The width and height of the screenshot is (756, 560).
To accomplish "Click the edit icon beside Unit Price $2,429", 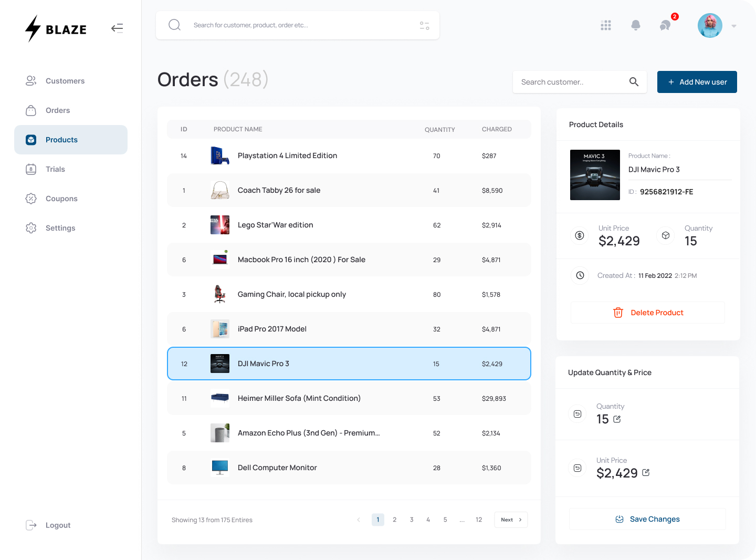I will [646, 473].
